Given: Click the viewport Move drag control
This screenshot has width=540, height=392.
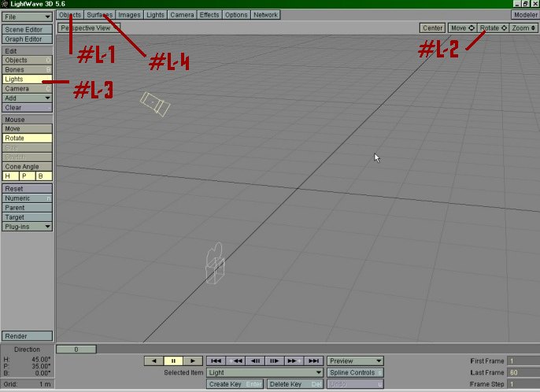Looking at the screenshot, I should point(463,28).
